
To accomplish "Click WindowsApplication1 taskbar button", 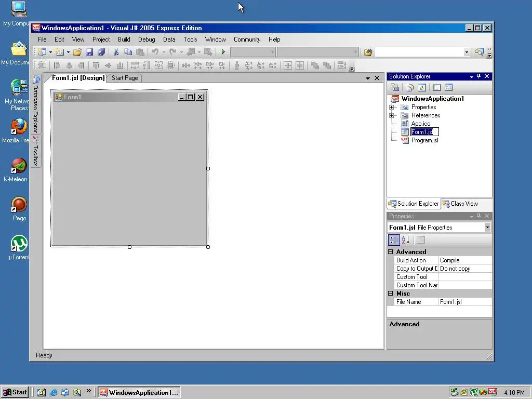I will click(x=139, y=392).
